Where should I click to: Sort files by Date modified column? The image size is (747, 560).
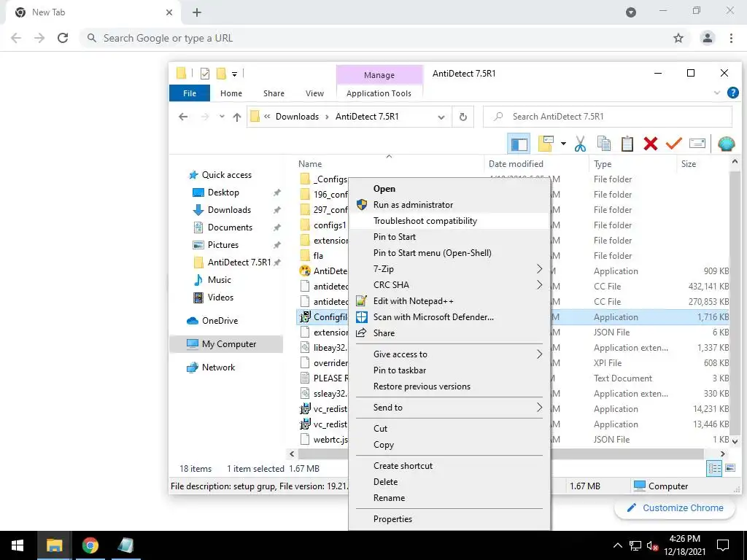516,164
